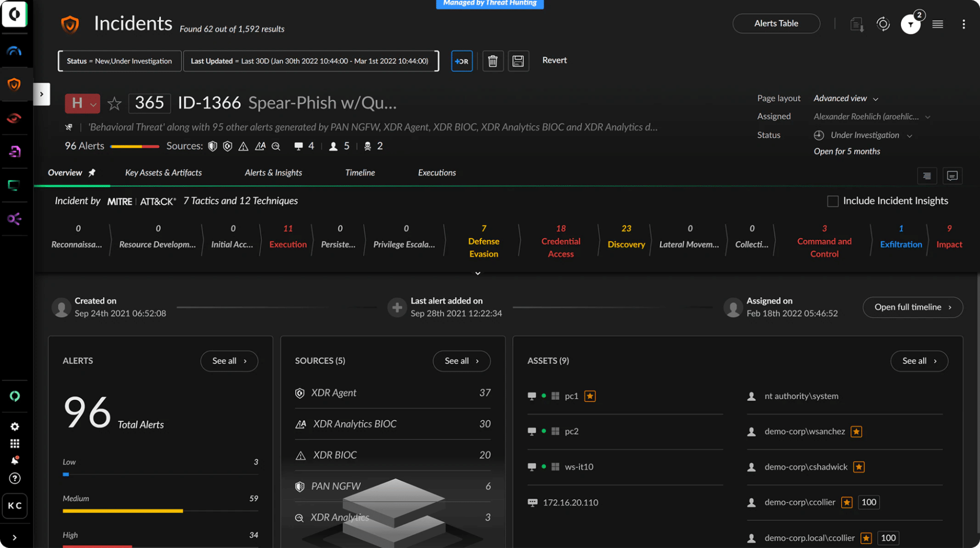Click the save filter floppy icon
Image resolution: width=980 pixels, height=548 pixels.
[x=518, y=61]
